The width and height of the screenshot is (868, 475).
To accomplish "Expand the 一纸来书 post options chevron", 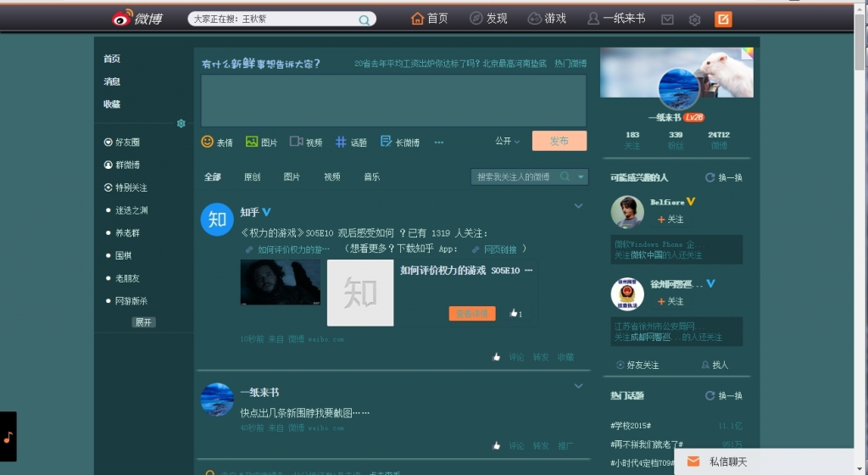I will [x=578, y=386].
